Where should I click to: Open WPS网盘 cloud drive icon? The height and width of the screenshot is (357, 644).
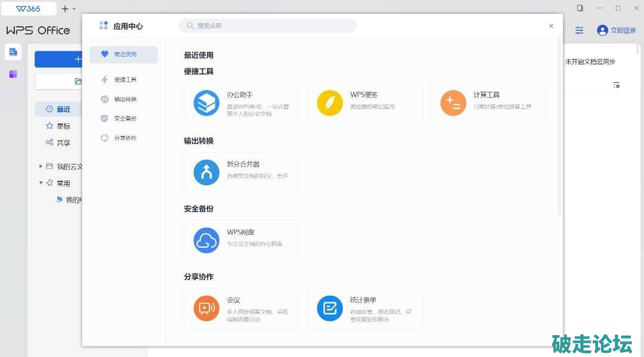pyautogui.click(x=206, y=241)
